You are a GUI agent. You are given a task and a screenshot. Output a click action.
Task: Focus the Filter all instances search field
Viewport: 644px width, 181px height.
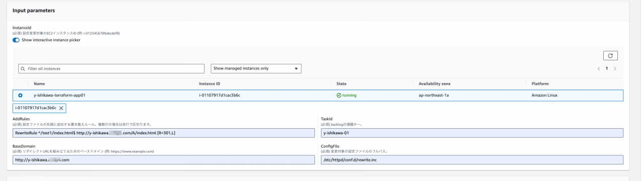[x=111, y=68]
